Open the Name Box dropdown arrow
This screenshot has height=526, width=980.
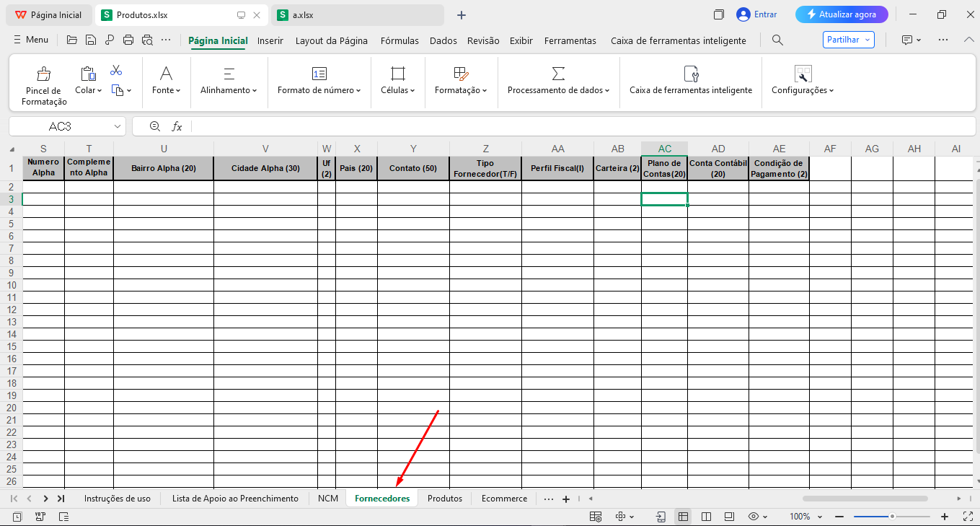click(118, 126)
